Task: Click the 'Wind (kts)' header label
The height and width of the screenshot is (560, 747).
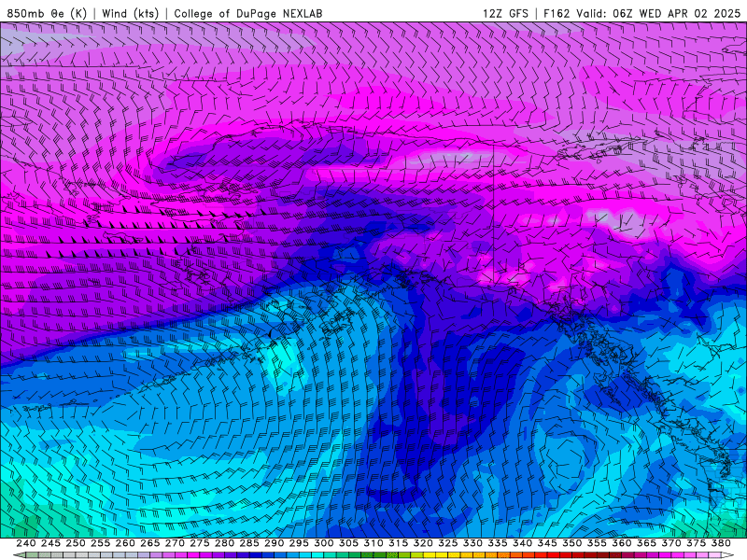Action: [130, 13]
